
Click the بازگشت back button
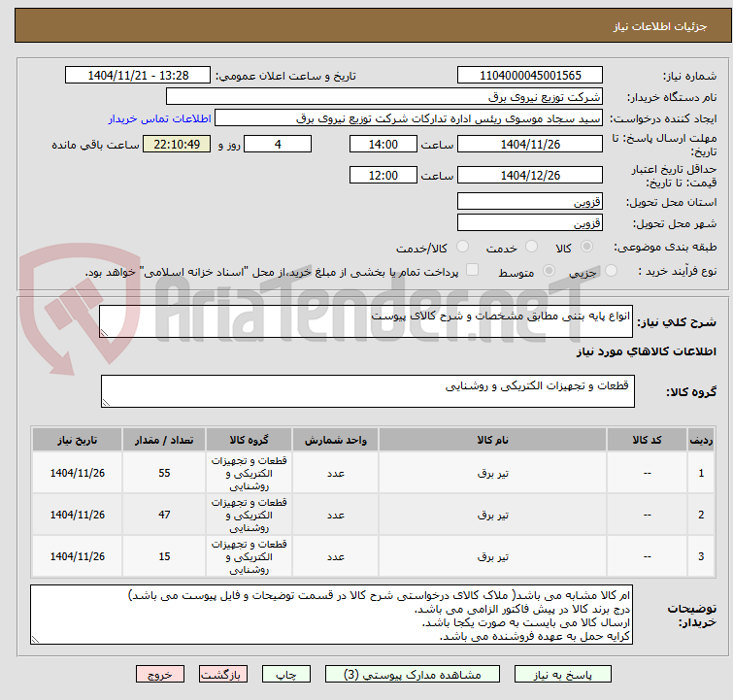(223, 675)
